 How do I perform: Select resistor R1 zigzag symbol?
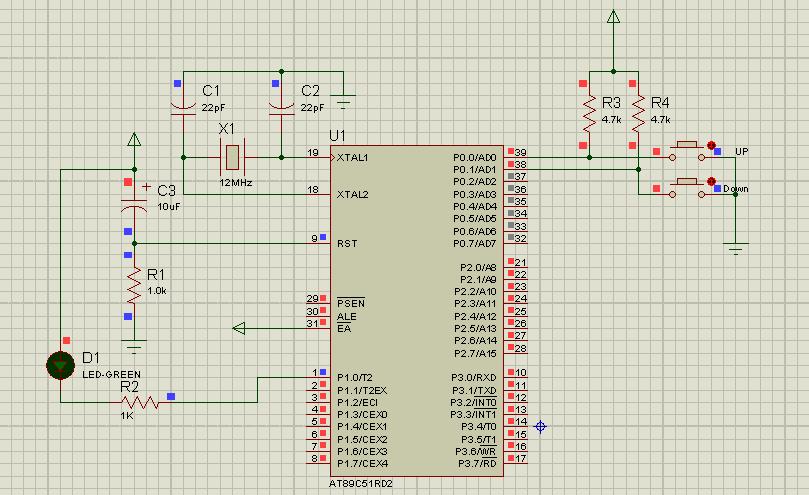[133, 289]
